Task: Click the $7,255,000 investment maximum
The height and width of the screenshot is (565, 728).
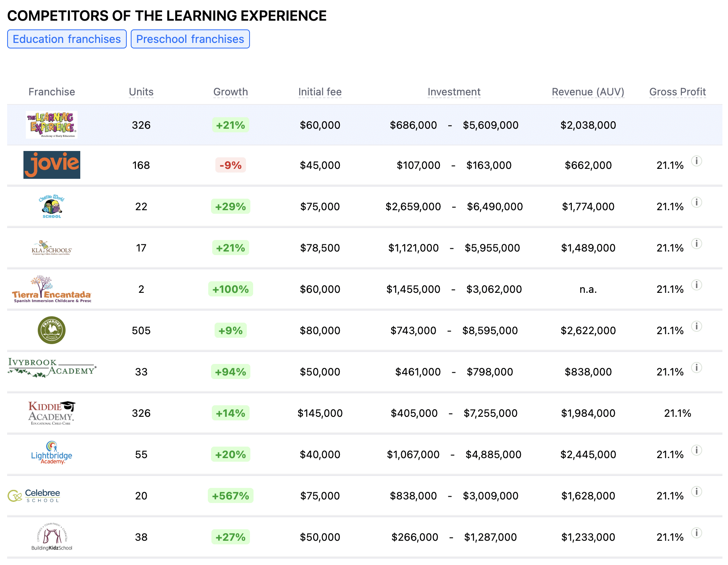Action: 490,413
